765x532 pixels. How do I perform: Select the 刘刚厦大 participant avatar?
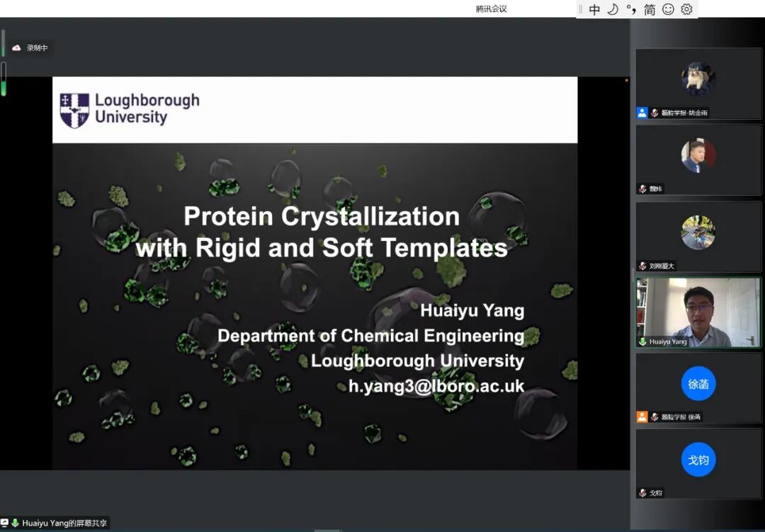698,232
